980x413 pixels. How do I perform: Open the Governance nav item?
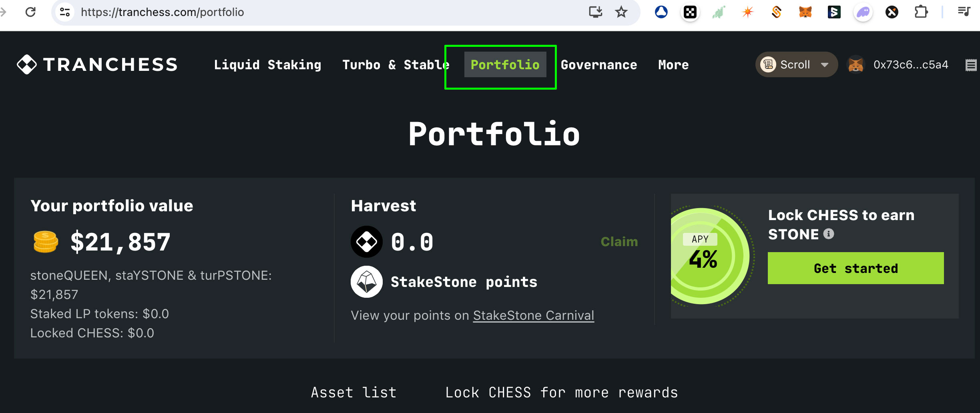[599, 65]
